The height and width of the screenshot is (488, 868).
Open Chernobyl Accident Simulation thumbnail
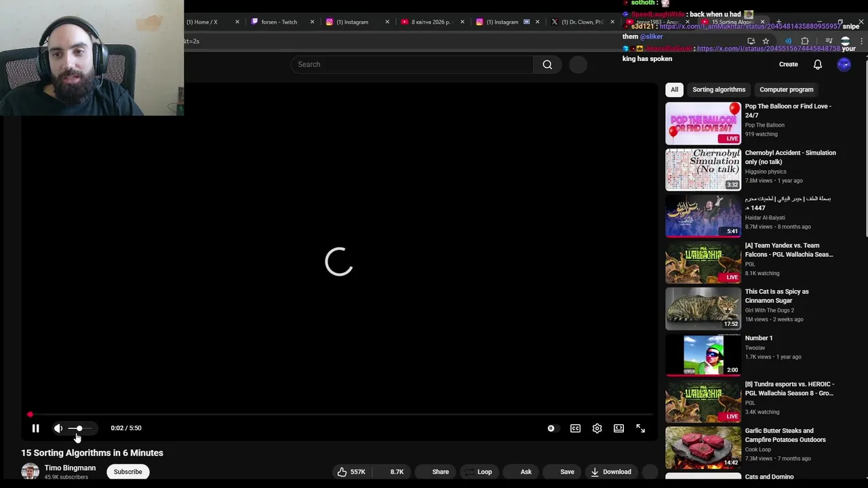[703, 169]
